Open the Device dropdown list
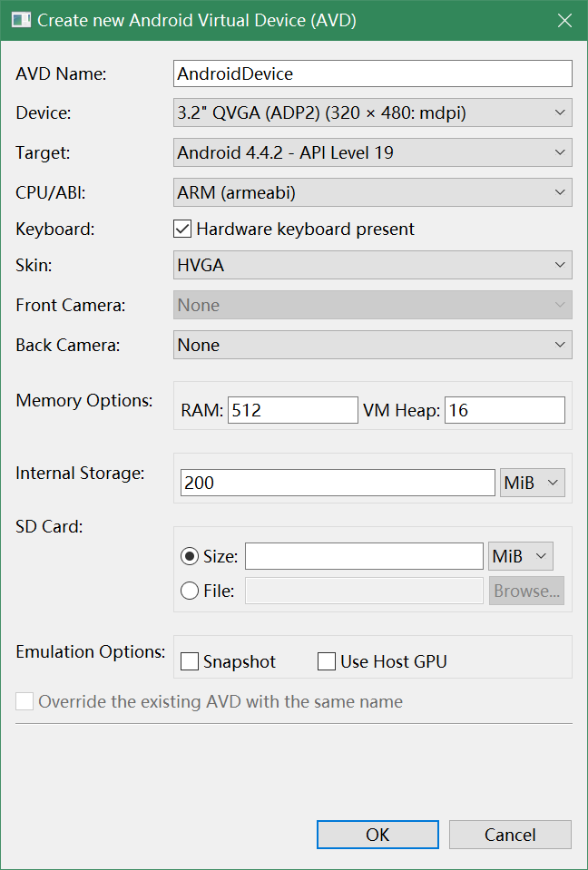Screen dimensions: 588x870 click(372, 113)
